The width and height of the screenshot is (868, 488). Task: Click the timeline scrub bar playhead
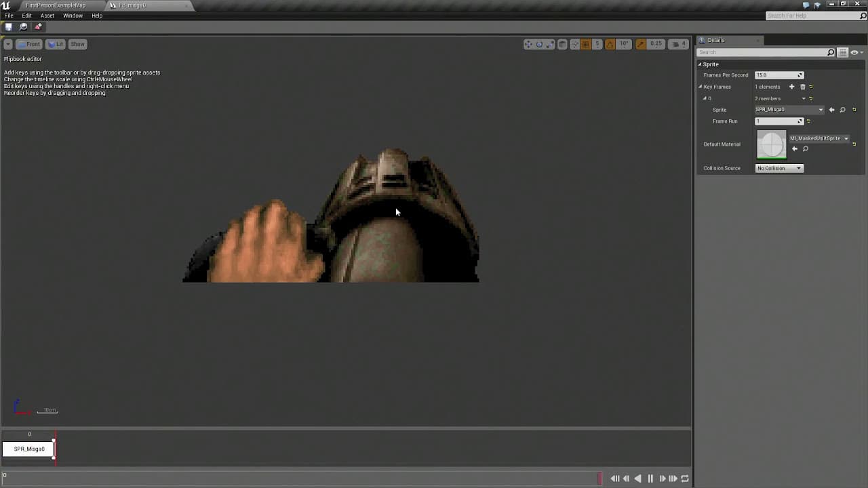pyautogui.click(x=599, y=479)
